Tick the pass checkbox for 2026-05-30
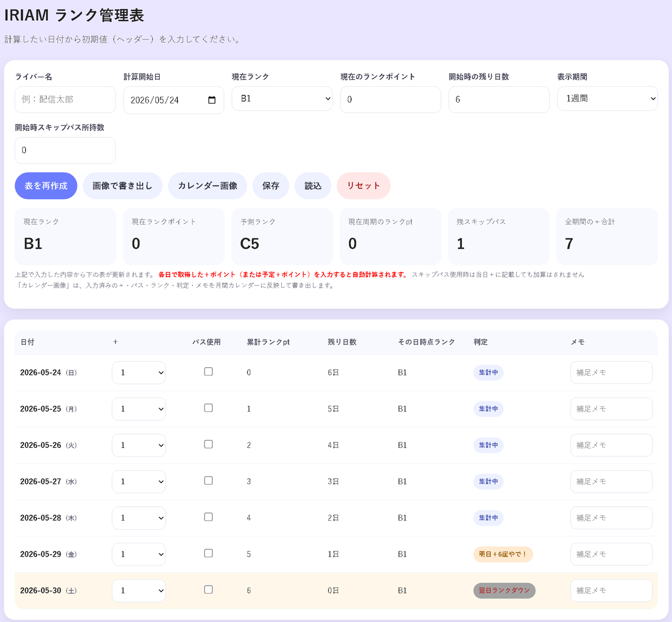Screen dimensions: 672x622 pos(208,590)
